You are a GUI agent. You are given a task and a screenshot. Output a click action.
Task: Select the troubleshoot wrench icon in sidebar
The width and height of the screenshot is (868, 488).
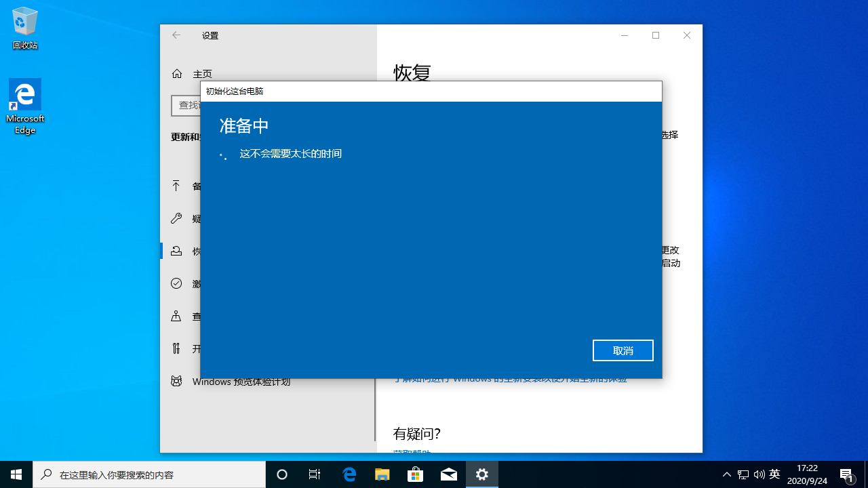tap(176, 218)
